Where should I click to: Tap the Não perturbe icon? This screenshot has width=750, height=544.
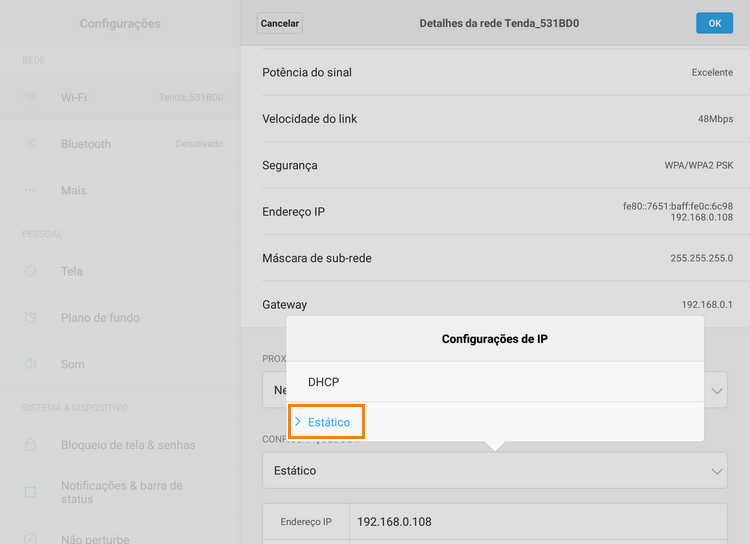[30, 539]
